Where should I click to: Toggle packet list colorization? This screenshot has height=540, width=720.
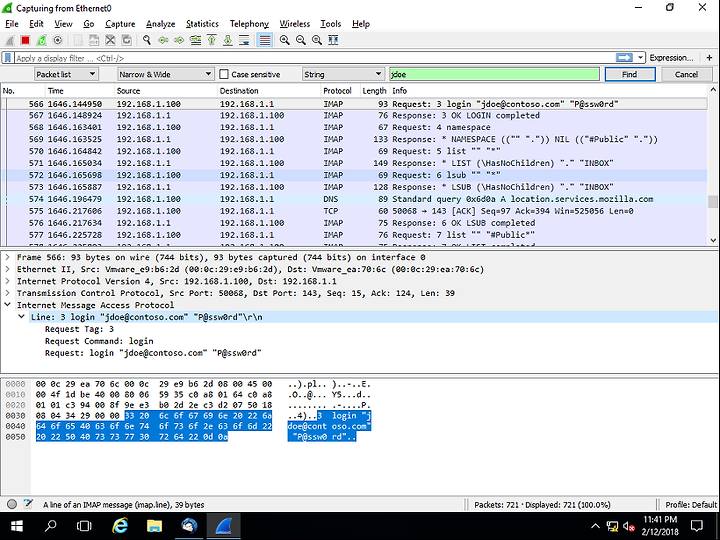264,40
